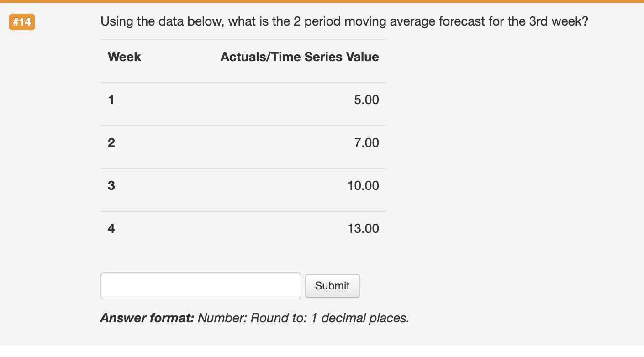Click the orange header bar at top
This screenshot has width=644, height=357.
coord(322,3)
